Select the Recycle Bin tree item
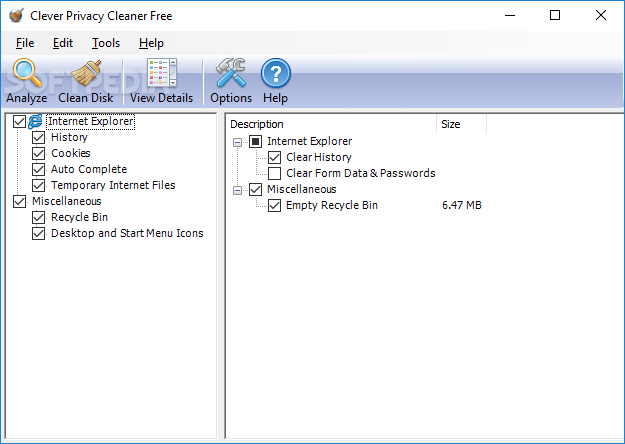 click(x=79, y=217)
